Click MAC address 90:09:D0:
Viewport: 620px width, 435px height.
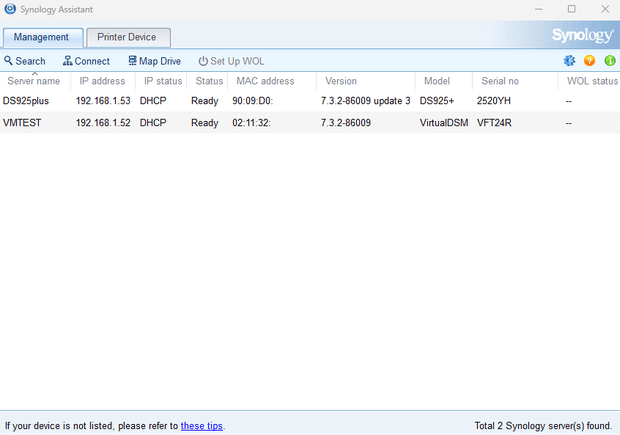point(252,101)
